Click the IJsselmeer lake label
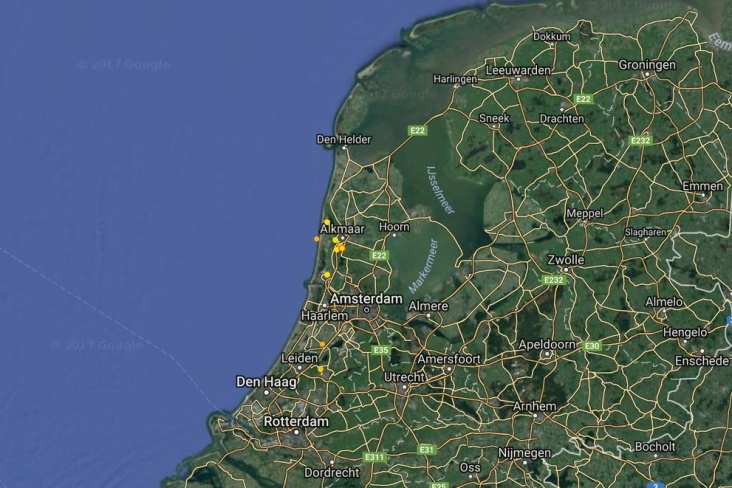The height and width of the screenshot is (488, 732). point(440,190)
